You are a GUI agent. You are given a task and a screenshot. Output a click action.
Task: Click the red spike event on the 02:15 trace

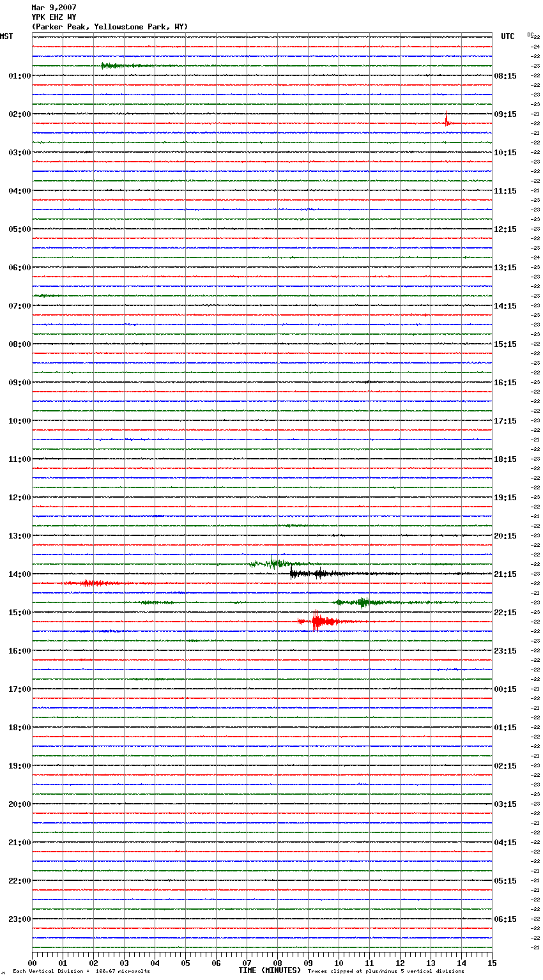point(448,119)
